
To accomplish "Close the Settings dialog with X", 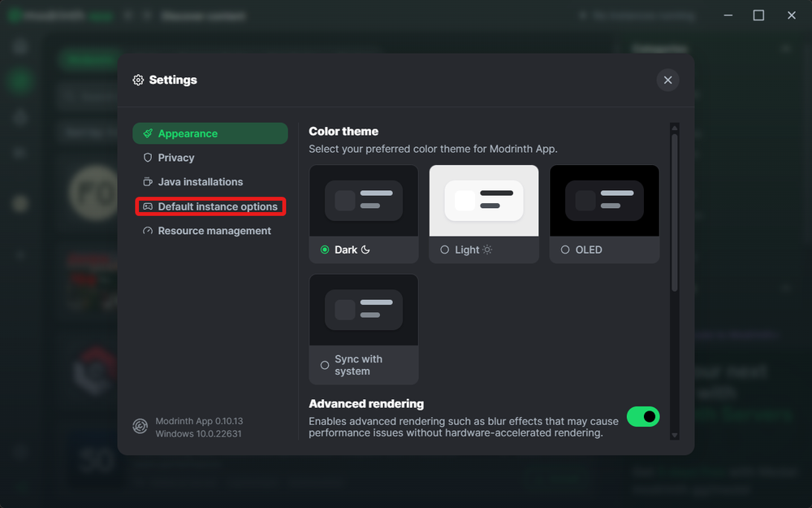I will [x=667, y=80].
